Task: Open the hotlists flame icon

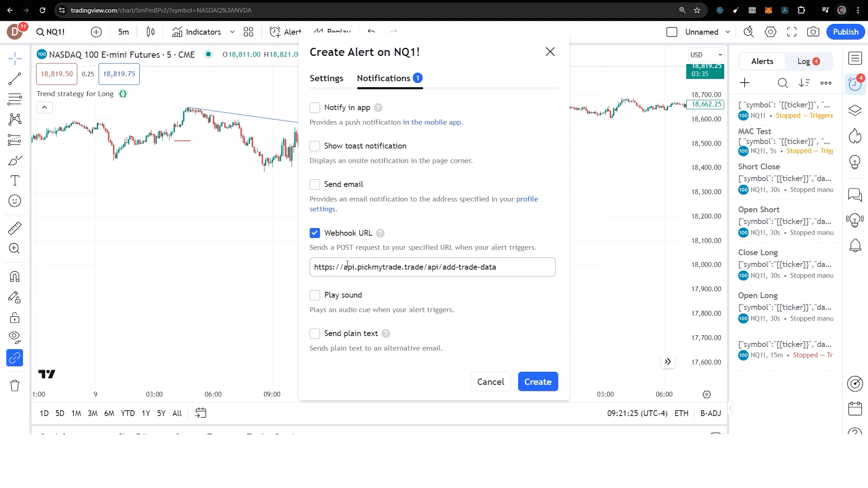Action: click(x=855, y=136)
